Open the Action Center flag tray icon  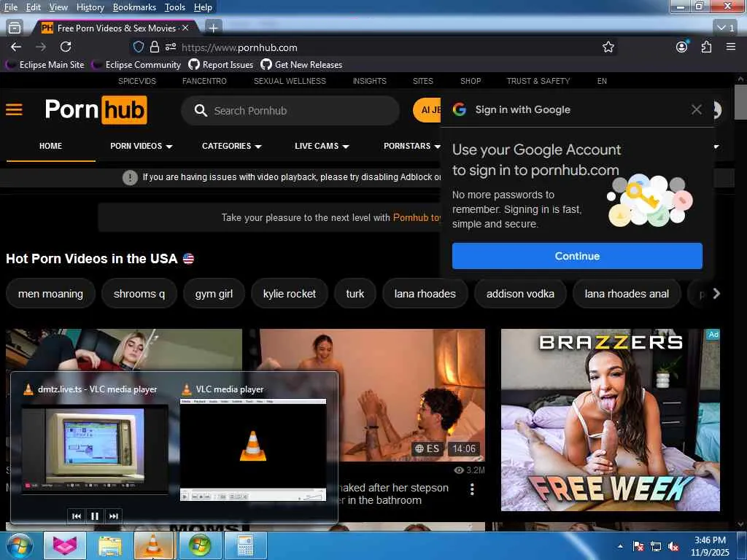(x=638, y=546)
